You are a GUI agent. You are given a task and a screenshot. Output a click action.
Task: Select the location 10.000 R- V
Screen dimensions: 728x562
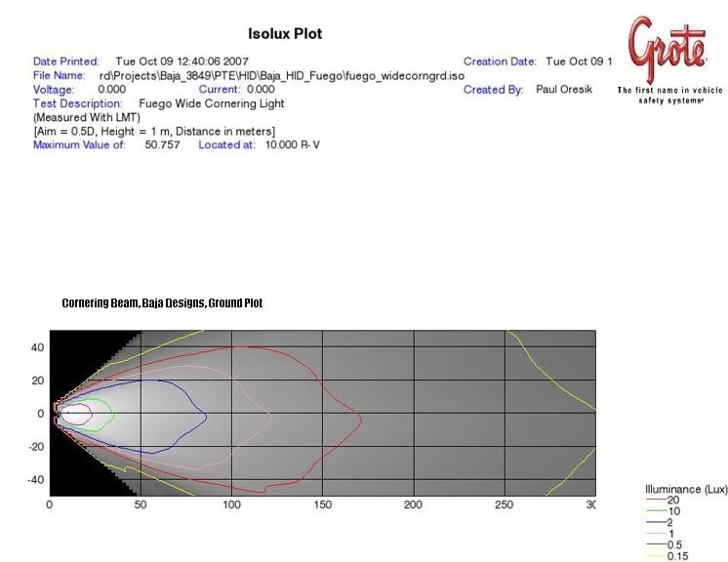pyautogui.click(x=293, y=144)
